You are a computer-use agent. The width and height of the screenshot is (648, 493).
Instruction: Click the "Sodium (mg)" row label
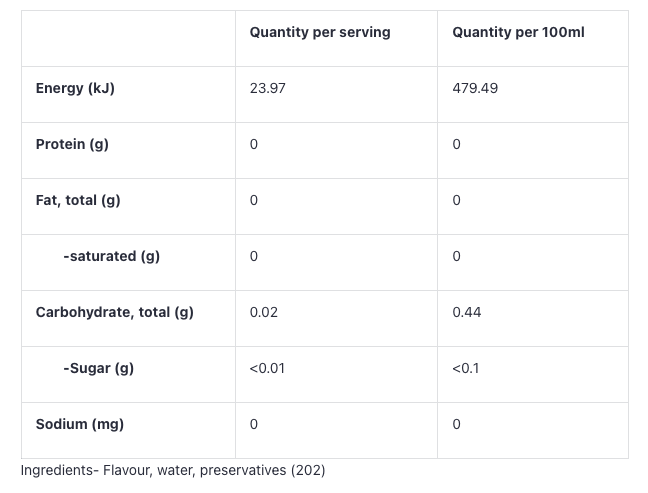point(80,424)
